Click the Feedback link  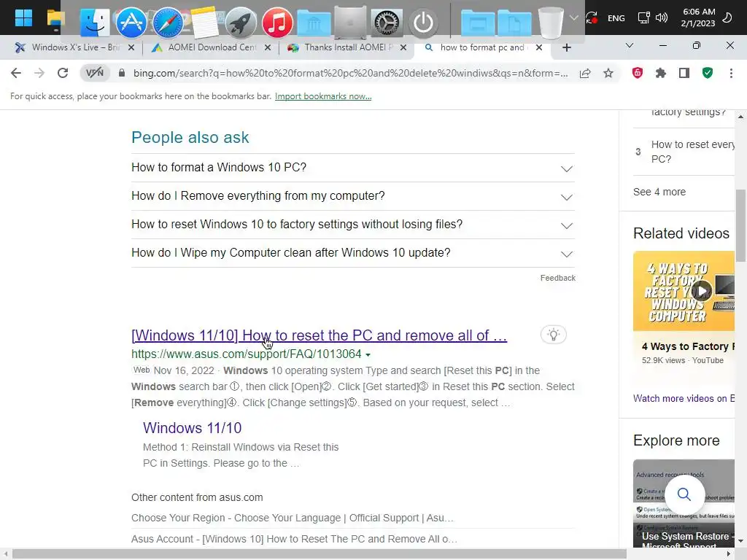pyautogui.click(x=558, y=278)
